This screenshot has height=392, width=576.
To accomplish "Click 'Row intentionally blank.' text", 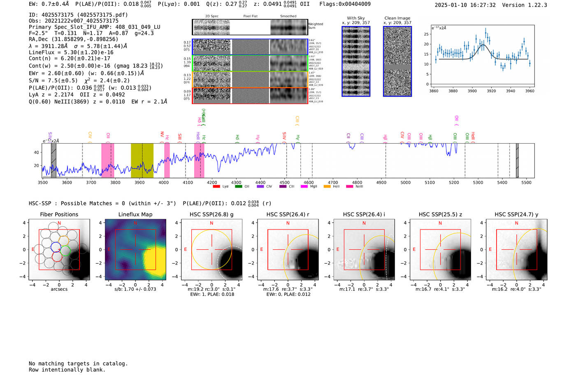I will tap(67, 370).
